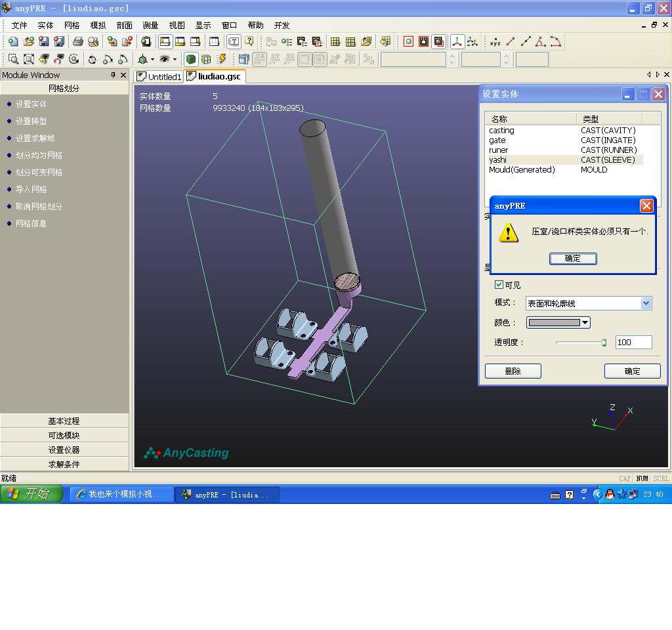The height and width of the screenshot is (630, 672).
Task: Click the zoom window magnifier icon
Action: click(x=13, y=59)
